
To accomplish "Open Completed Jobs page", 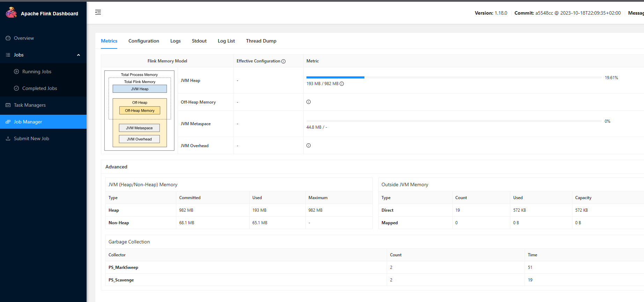I will point(39,88).
